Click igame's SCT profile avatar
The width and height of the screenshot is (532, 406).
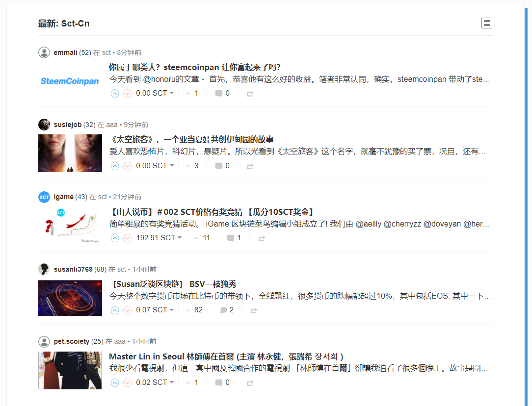tap(44, 197)
